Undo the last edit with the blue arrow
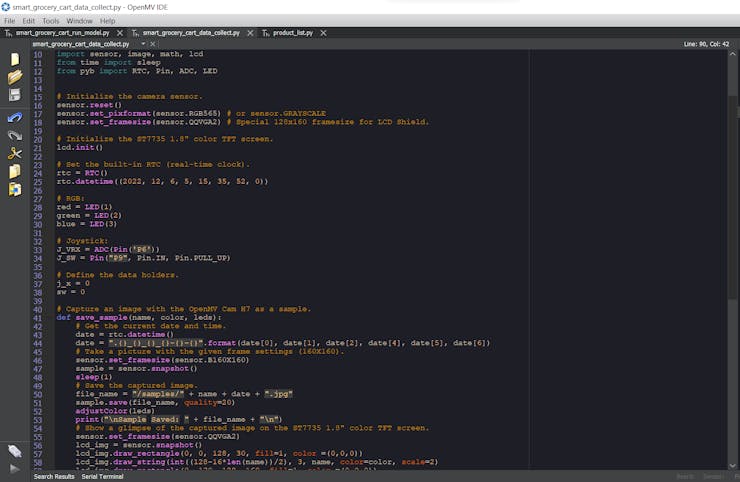Viewport: 740px width, 482px height. click(14, 117)
